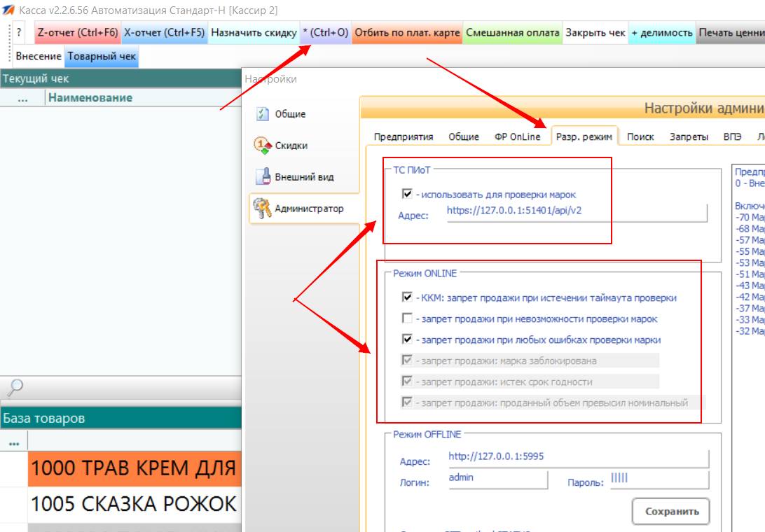The image size is (765, 532).
Task: Click 'запрет продажи: марка заблокирована' checkbox
Action: coord(407,360)
